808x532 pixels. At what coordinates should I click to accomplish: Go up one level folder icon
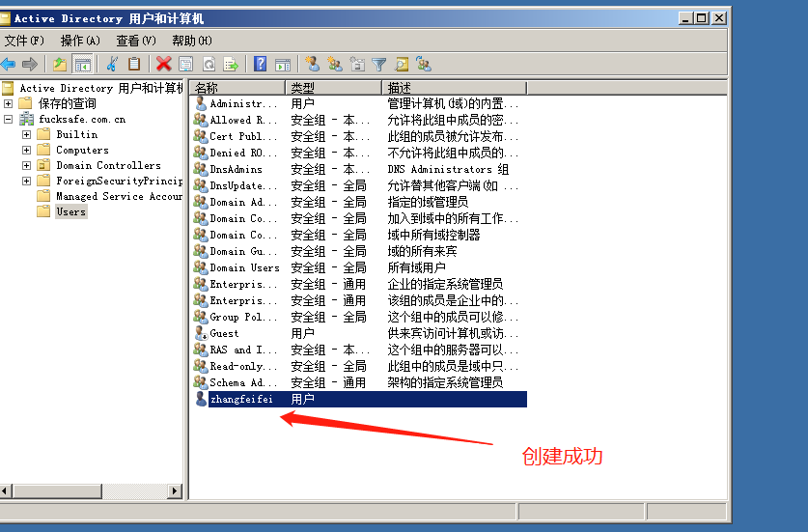pyautogui.click(x=60, y=64)
